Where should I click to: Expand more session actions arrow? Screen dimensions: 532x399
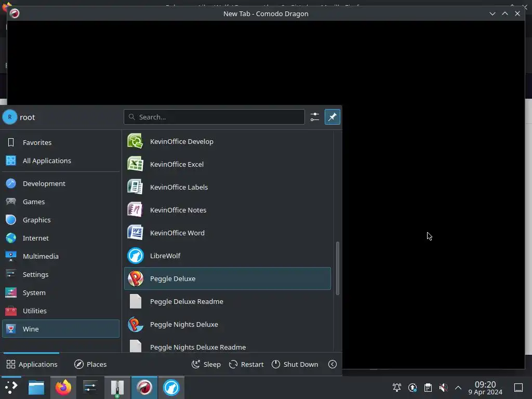click(332, 364)
